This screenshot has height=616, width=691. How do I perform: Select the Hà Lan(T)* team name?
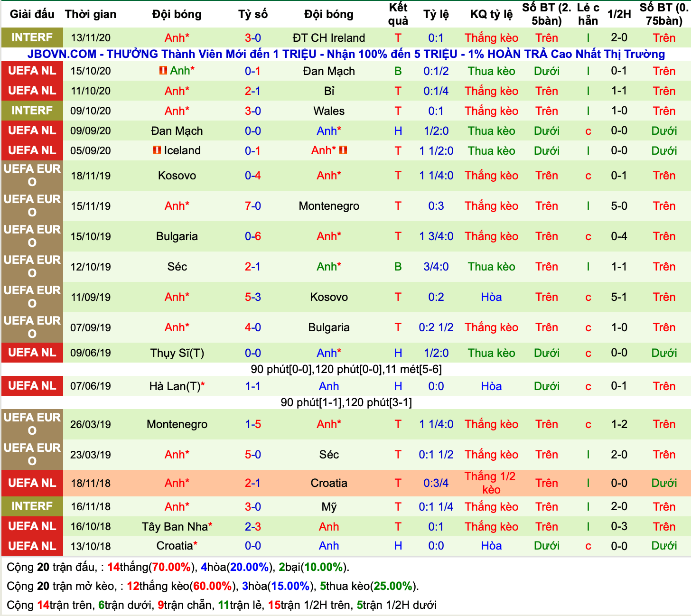pyautogui.click(x=177, y=386)
